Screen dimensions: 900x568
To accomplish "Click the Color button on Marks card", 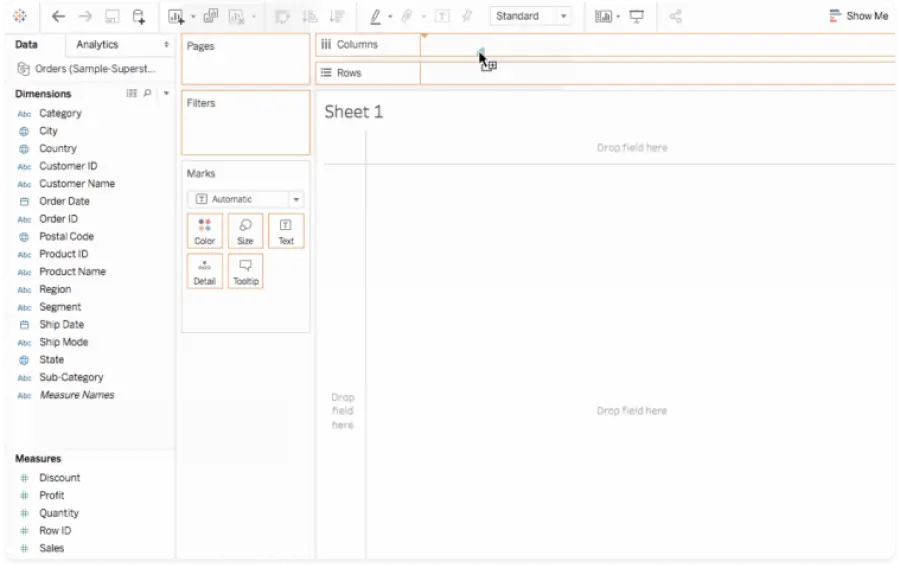I will pos(204,231).
